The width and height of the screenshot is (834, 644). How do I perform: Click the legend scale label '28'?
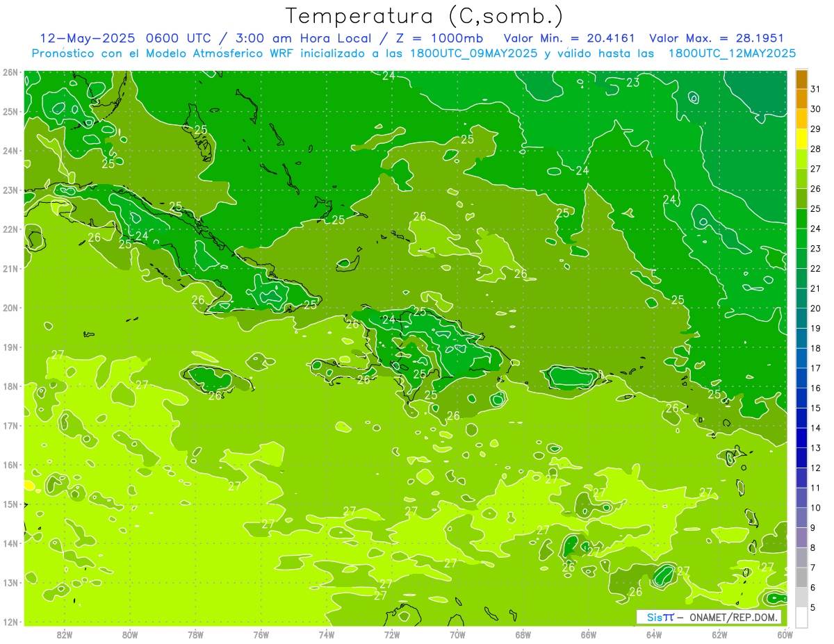point(815,149)
